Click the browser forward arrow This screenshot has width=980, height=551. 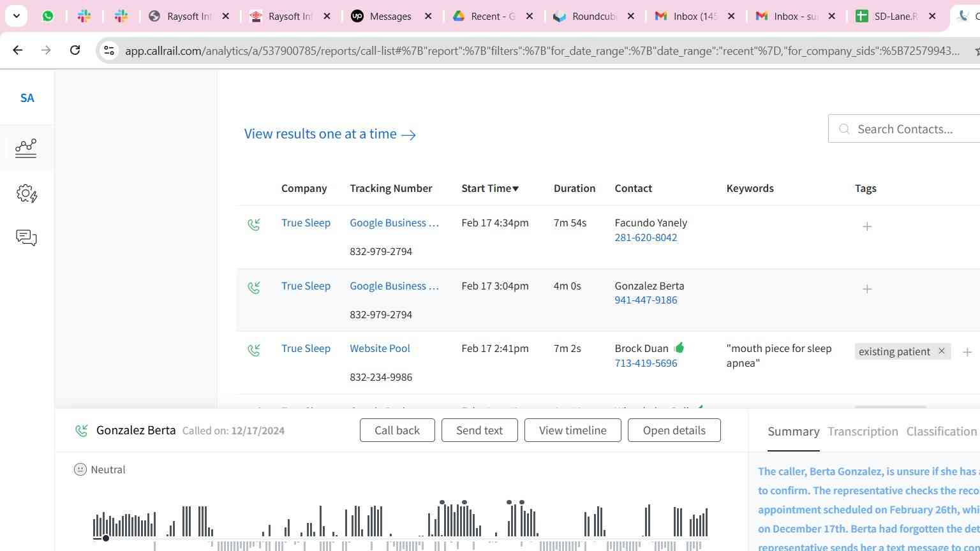click(x=46, y=50)
